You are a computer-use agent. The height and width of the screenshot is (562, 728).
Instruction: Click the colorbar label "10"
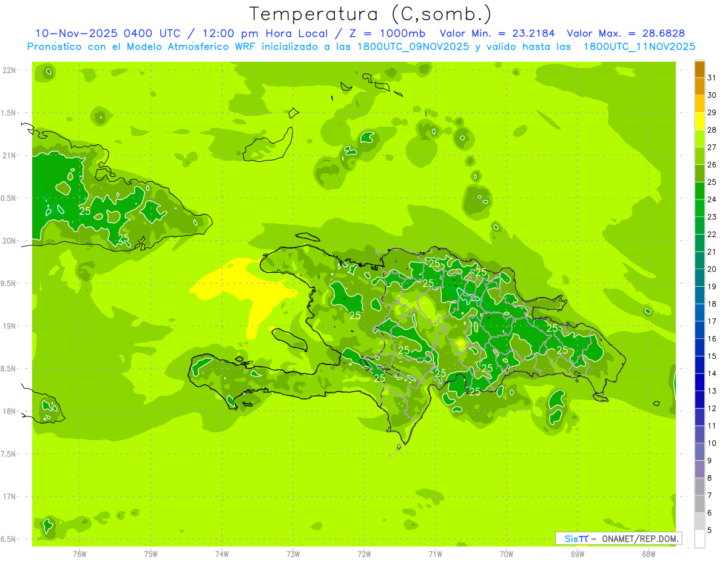coord(712,443)
